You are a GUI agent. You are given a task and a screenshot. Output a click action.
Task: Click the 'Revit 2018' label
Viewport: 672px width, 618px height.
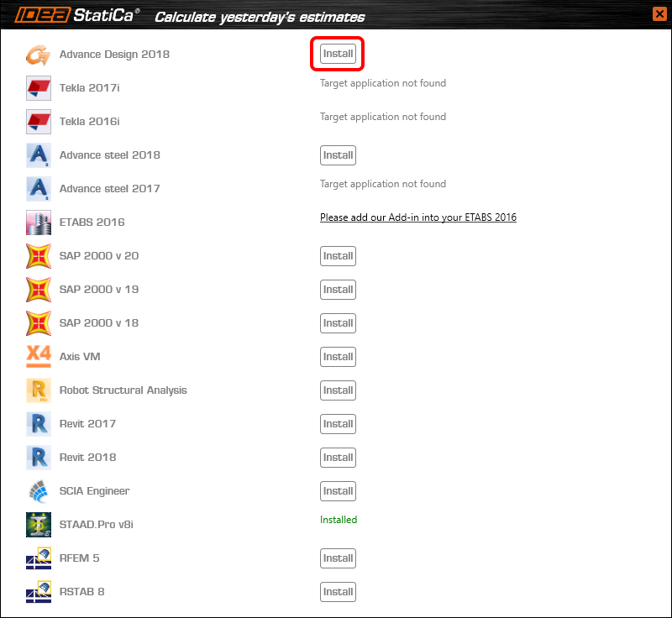tap(87, 458)
